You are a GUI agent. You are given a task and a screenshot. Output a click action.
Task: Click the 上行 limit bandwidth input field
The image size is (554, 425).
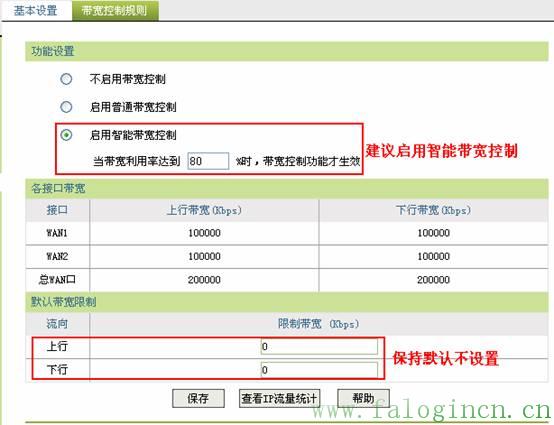click(x=319, y=347)
